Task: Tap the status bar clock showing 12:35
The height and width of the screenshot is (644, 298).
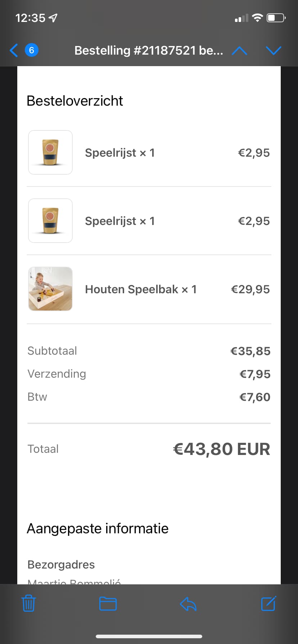Action: (31, 18)
